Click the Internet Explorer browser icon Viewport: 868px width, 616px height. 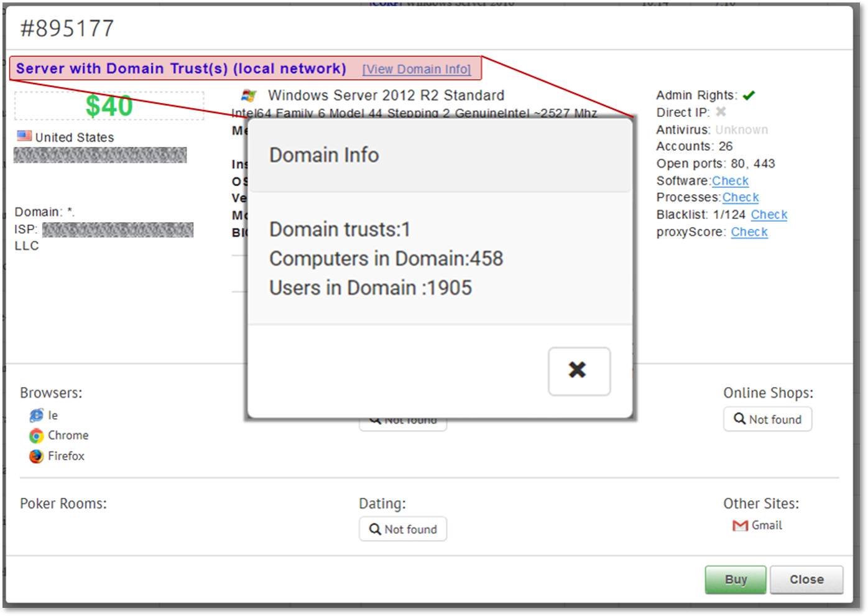(36, 416)
